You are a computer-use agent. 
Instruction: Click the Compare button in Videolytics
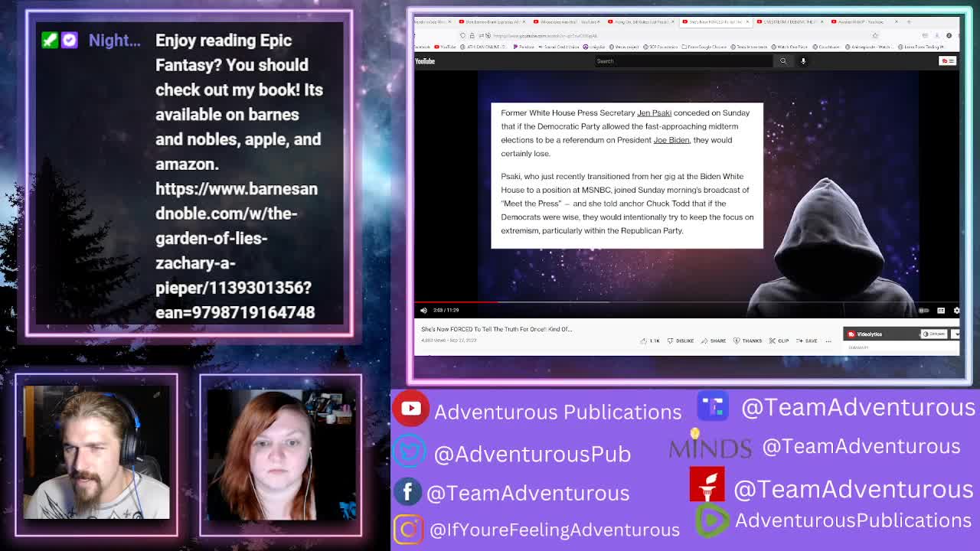tap(934, 334)
